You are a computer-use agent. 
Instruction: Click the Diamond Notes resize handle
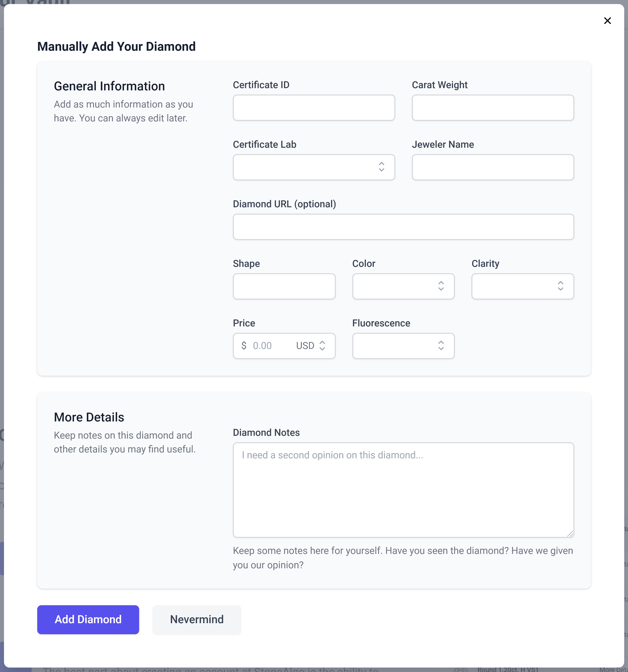click(x=570, y=534)
